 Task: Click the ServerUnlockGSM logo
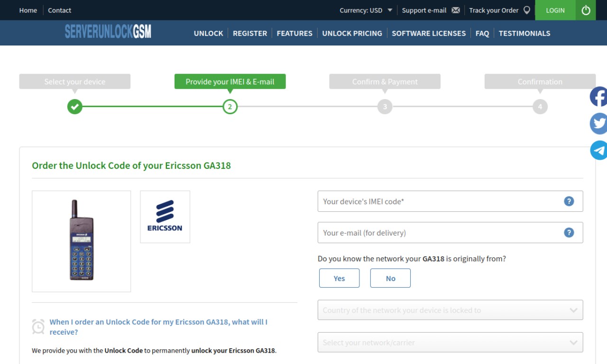pyautogui.click(x=108, y=32)
